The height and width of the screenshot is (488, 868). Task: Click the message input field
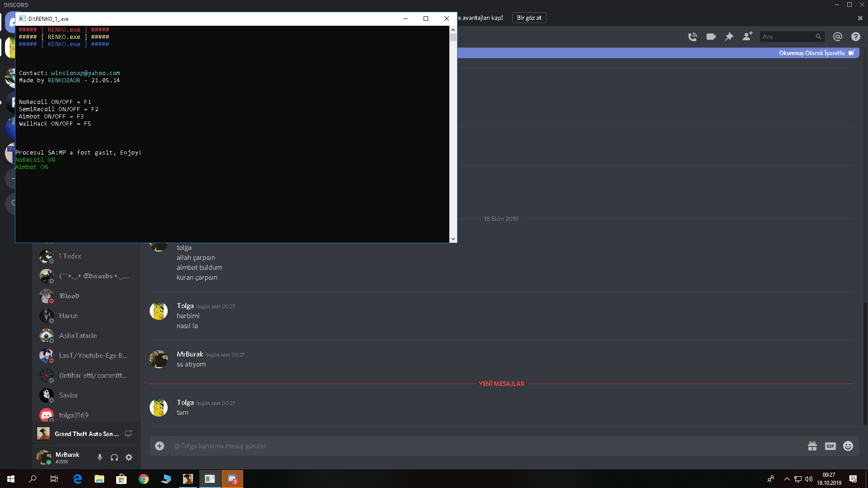452,446
